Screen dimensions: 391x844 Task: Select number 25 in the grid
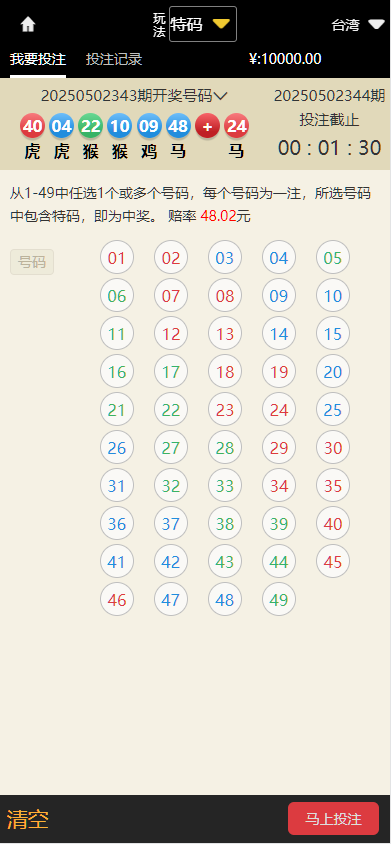(x=333, y=410)
